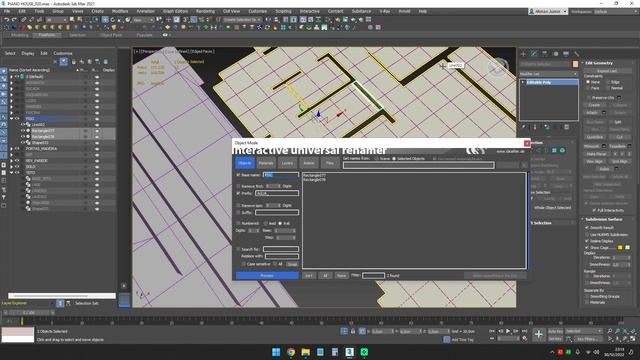Switch to the Layers tab in the renamer
Viewport: 640px width, 360px height.
(x=287, y=163)
